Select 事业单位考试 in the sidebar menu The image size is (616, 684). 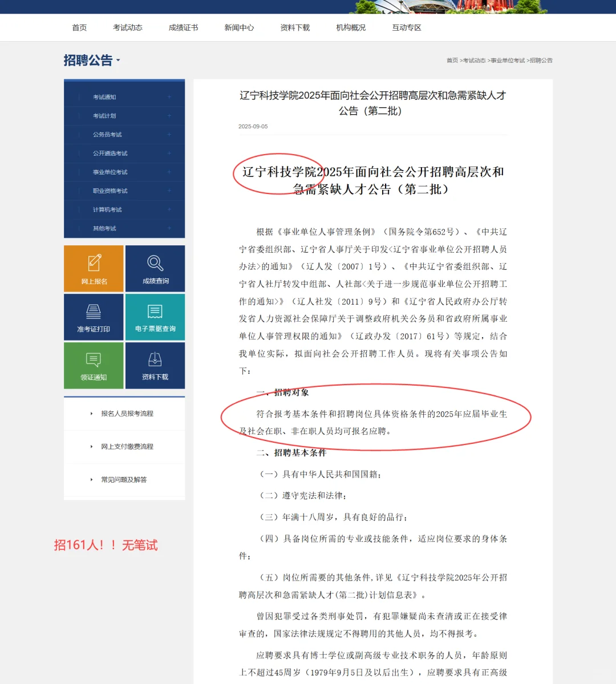tap(110, 172)
